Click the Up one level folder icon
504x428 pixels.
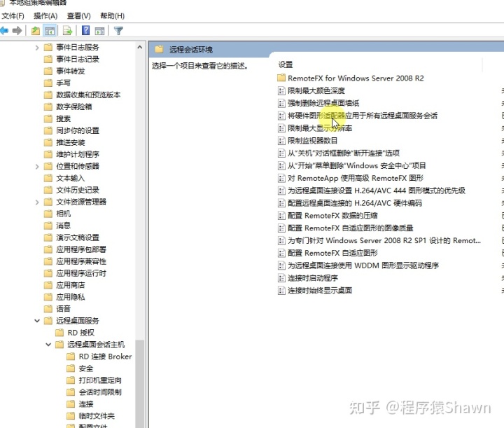pos(36,31)
